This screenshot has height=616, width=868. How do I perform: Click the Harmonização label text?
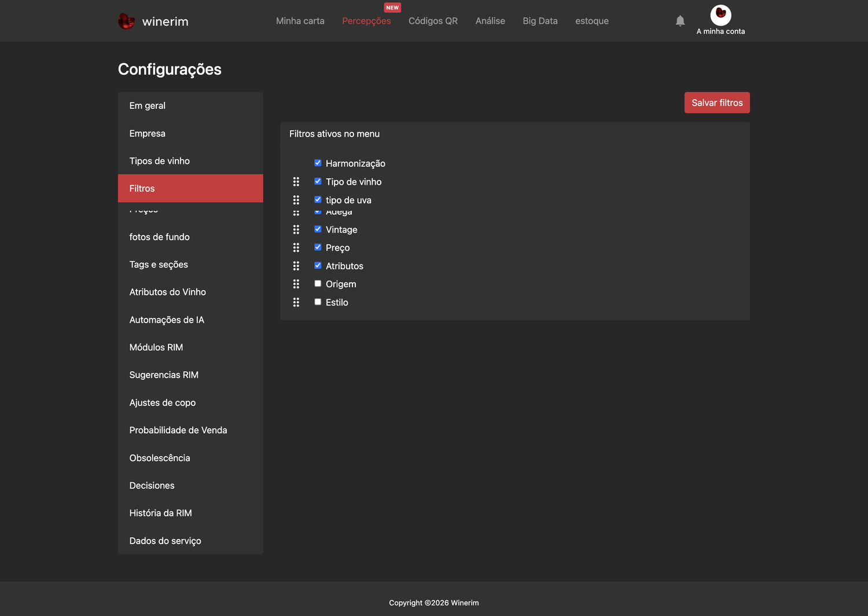click(355, 164)
